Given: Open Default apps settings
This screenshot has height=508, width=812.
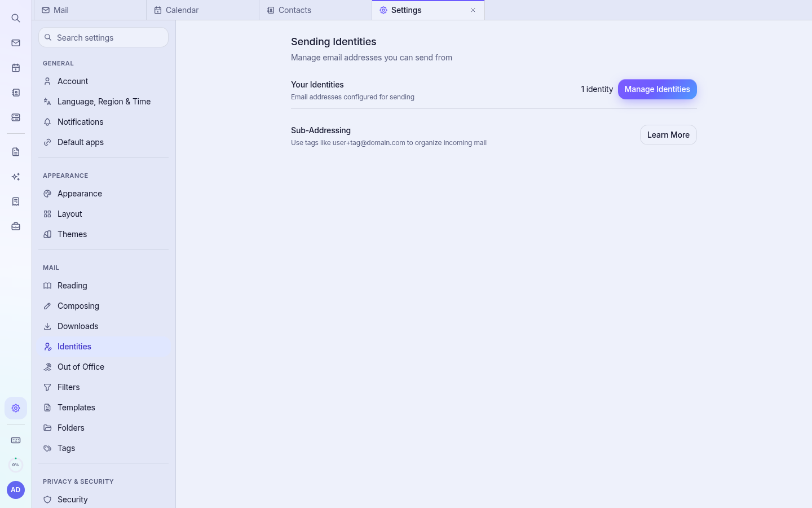Looking at the screenshot, I should point(104,142).
